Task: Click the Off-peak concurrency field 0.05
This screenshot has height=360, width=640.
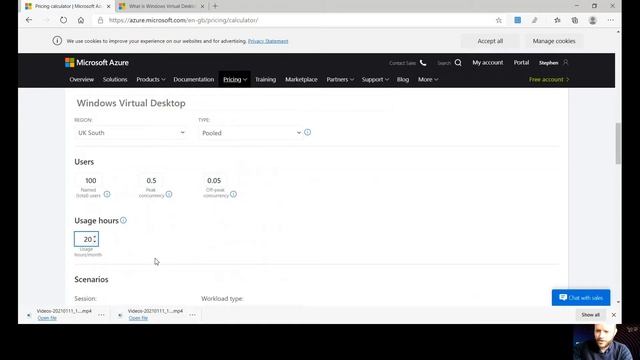Action: 214,180
